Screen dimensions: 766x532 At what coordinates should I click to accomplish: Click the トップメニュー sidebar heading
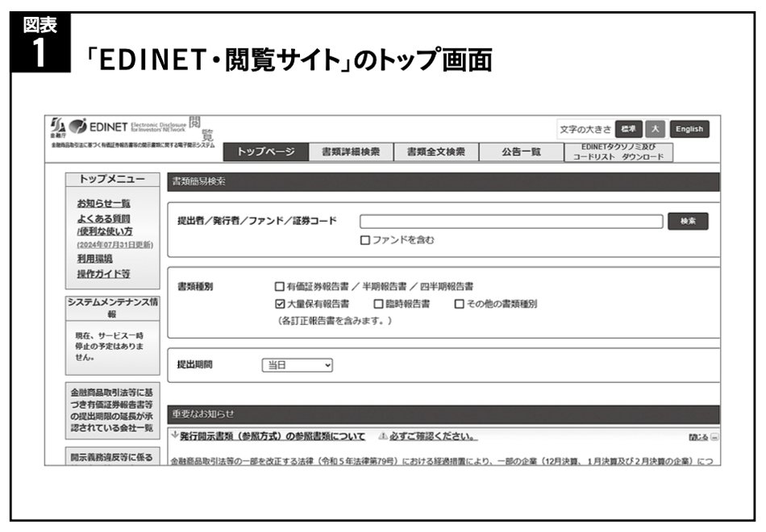(x=112, y=179)
